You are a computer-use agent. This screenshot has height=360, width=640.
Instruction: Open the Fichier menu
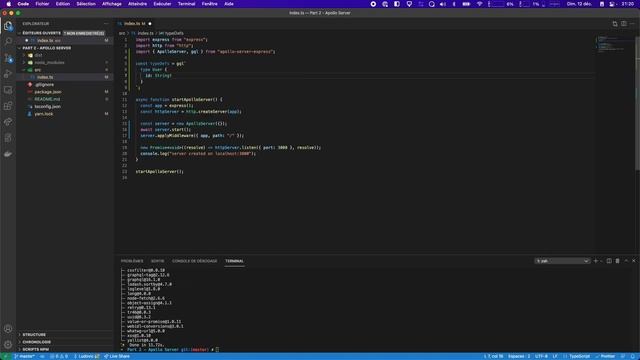coord(42,4)
